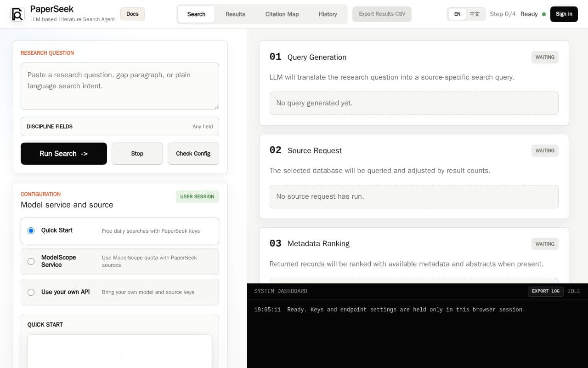This screenshot has width=588, height=368.
Task: Click Run Search button
Action: click(x=64, y=154)
